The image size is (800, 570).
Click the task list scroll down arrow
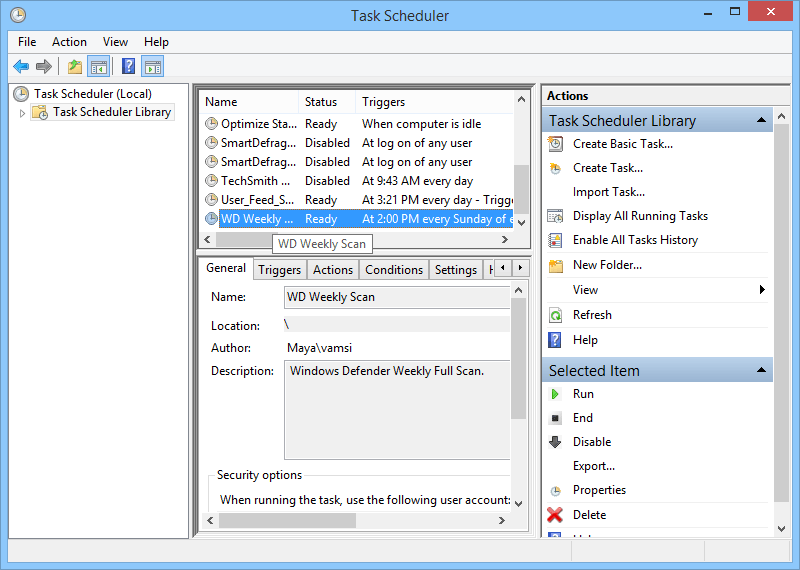click(x=521, y=222)
